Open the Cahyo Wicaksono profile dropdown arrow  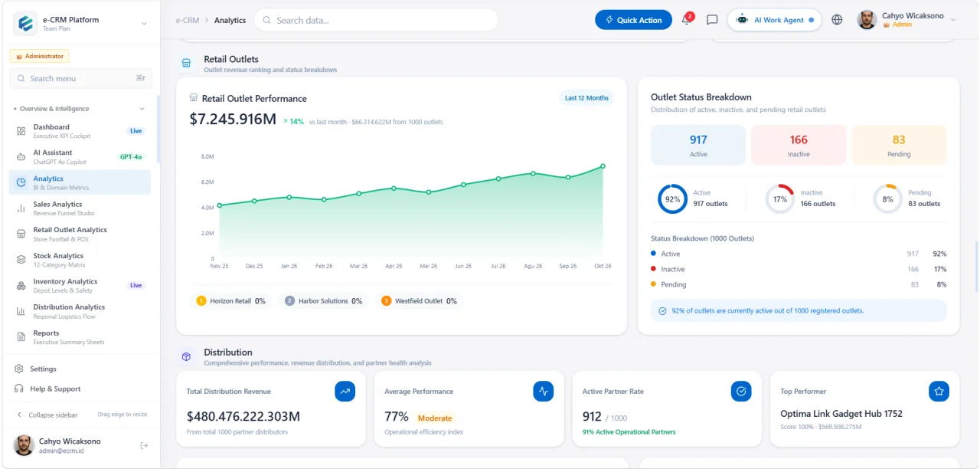point(953,20)
